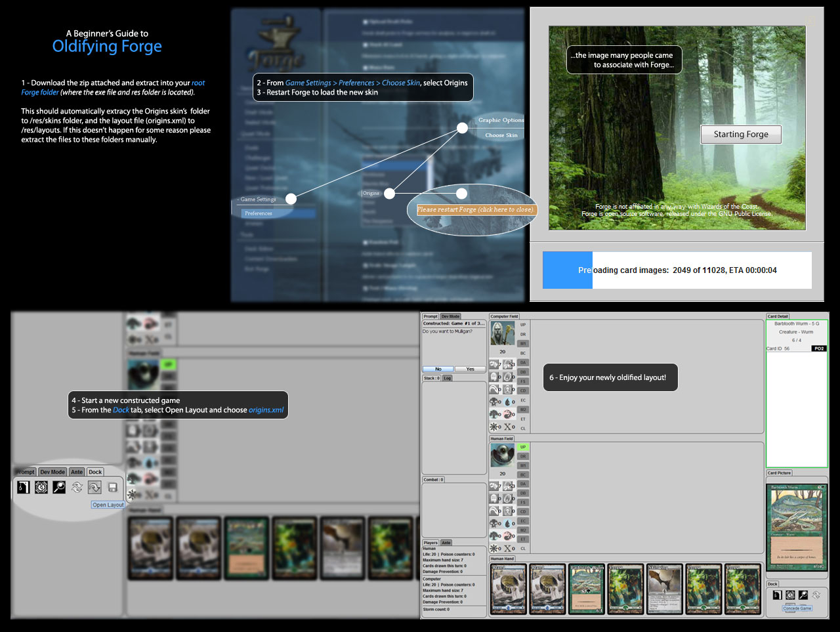
Task: Select Origins in the skin list
Action: tap(371, 194)
